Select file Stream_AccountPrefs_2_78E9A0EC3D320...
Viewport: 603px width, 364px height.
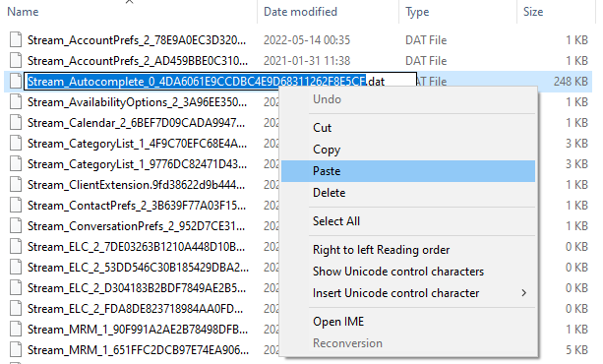point(137,40)
